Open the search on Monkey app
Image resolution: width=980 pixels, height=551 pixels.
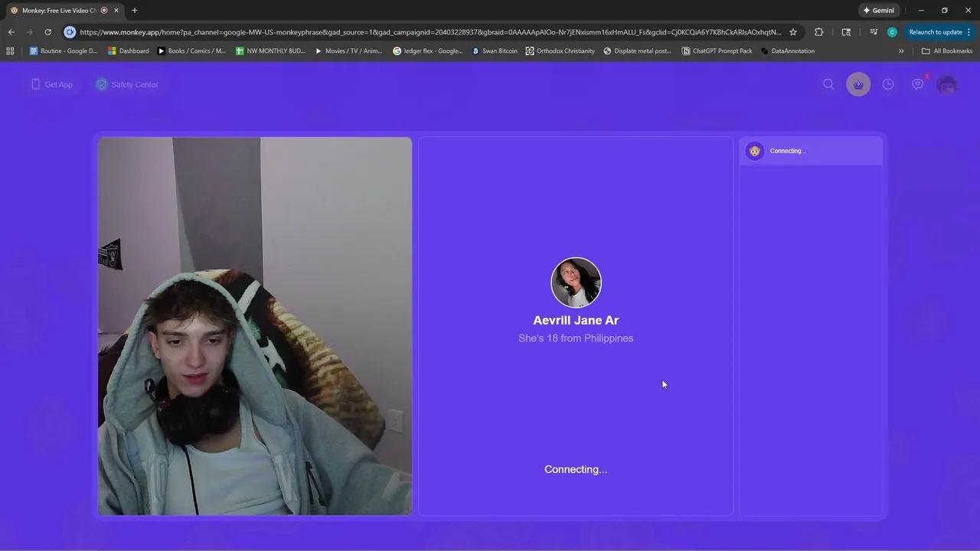(x=828, y=84)
